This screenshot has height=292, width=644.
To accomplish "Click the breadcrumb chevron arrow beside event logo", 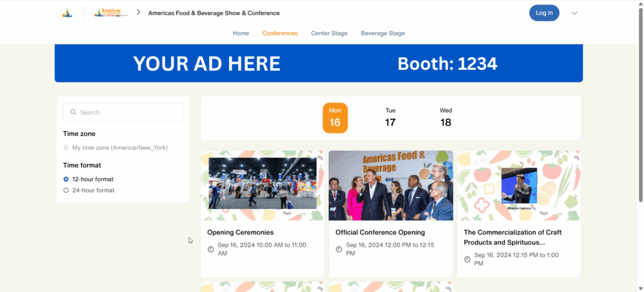I will pyautogui.click(x=138, y=13).
